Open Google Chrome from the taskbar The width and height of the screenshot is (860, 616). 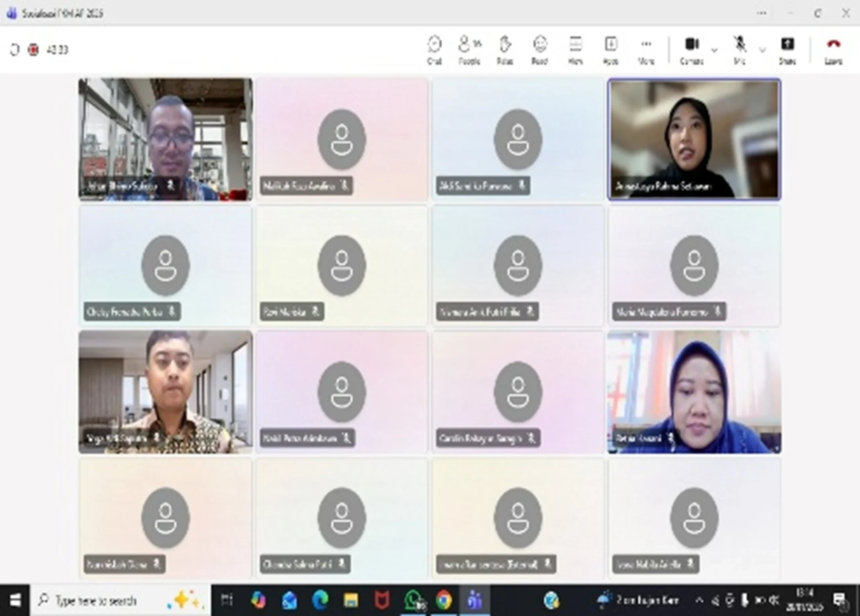click(x=443, y=601)
